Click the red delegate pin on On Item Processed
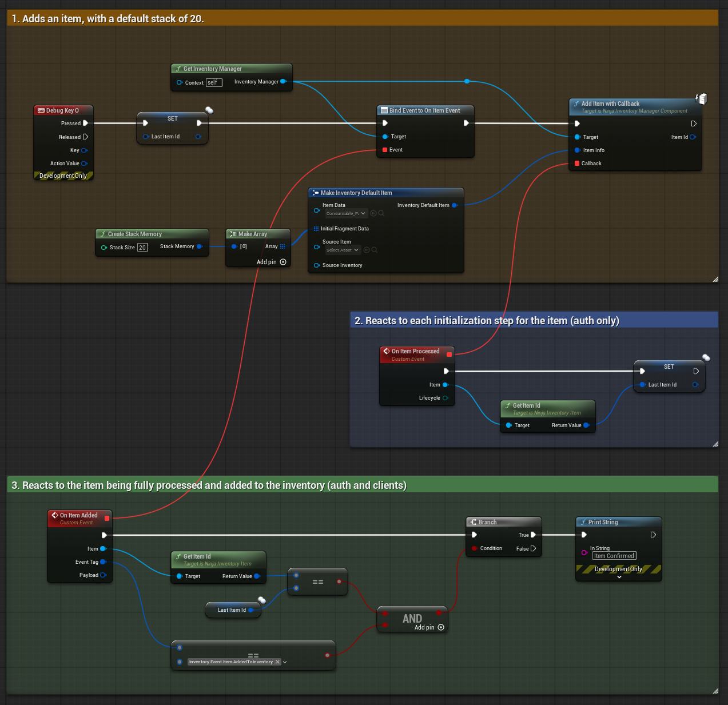 (x=449, y=355)
